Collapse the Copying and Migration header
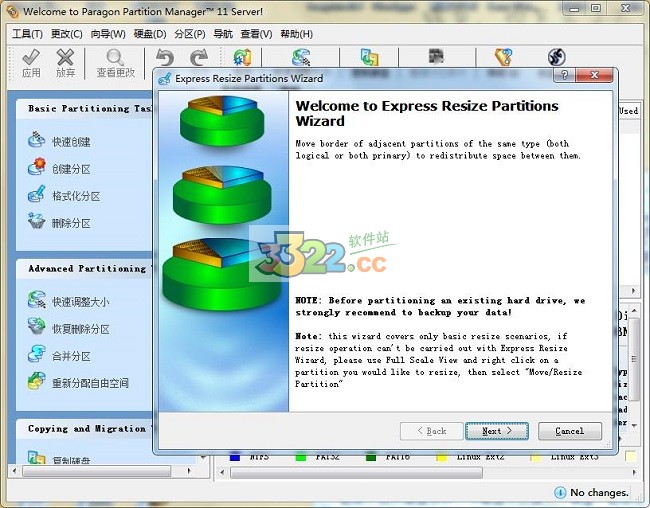 (x=85, y=429)
